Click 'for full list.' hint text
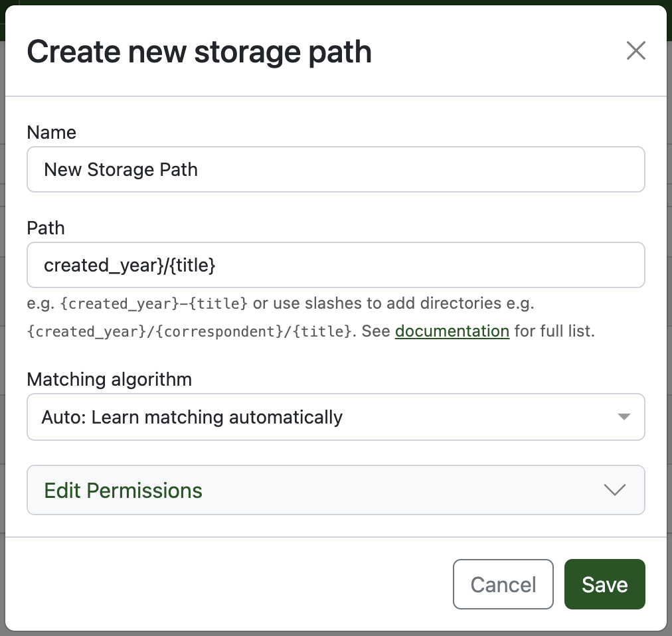Screen dimensions: 672x636 (554, 331)
